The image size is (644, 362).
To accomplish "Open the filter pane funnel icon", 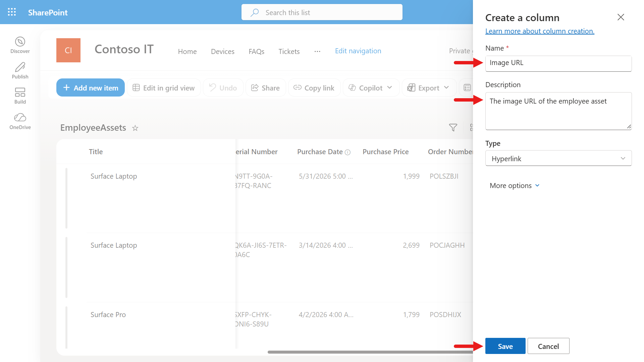I will click(x=453, y=128).
